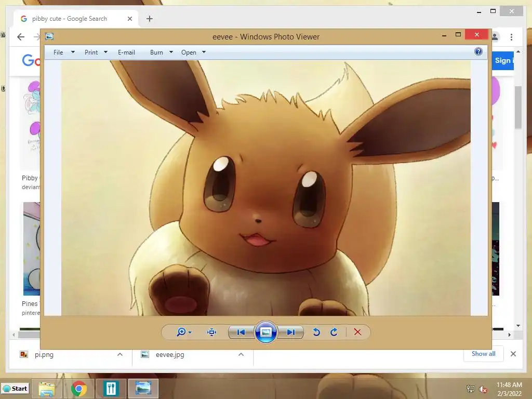Viewport: 532px width, 399px height.
Task: Rotate the image clockwise
Action: (x=334, y=332)
